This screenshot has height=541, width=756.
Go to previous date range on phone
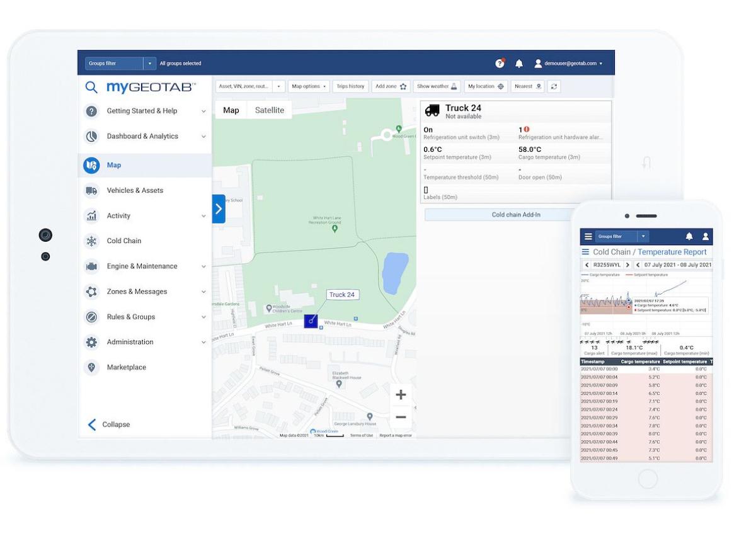pos(638,265)
